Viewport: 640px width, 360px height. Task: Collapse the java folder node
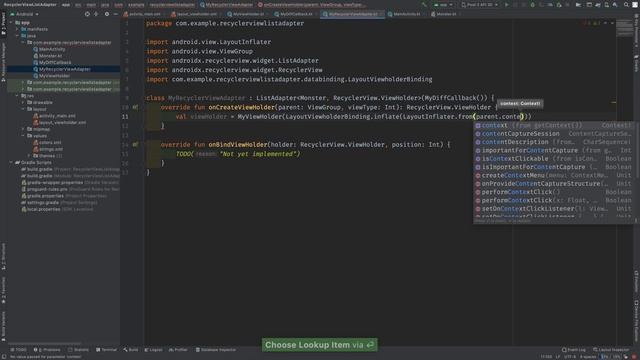(x=18, y=36)
